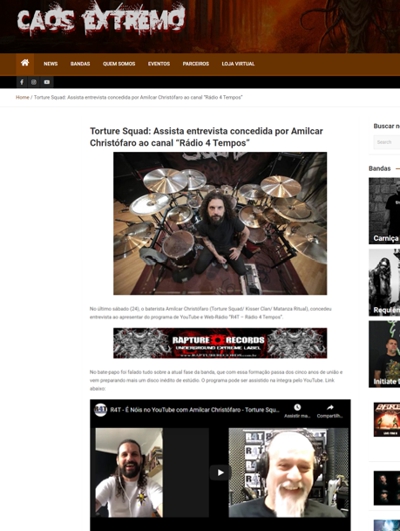Open the EVENTOS menu item
Image resolution: width=400 pixels, height=531 pixels.
(x=159, y=64)
